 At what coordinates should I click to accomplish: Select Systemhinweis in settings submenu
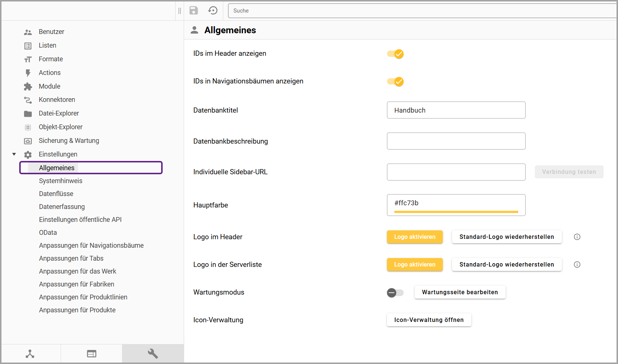point(61,181)
